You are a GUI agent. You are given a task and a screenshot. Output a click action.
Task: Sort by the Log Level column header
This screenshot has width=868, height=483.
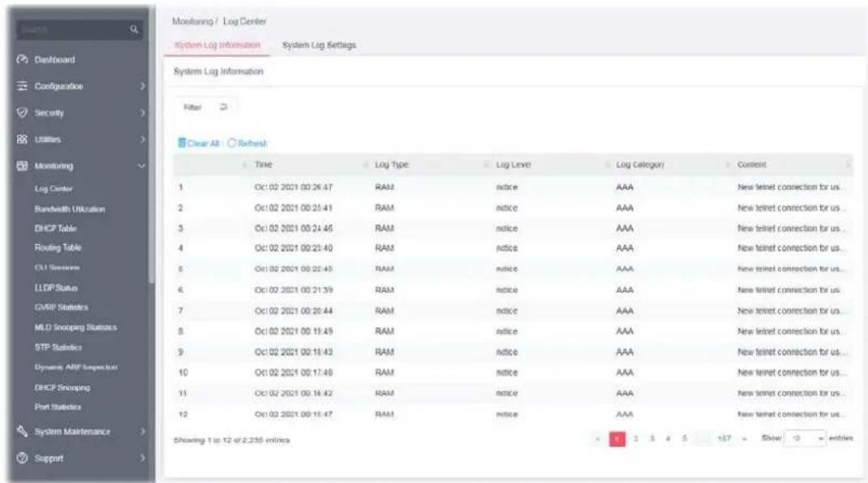click(513, 165)
